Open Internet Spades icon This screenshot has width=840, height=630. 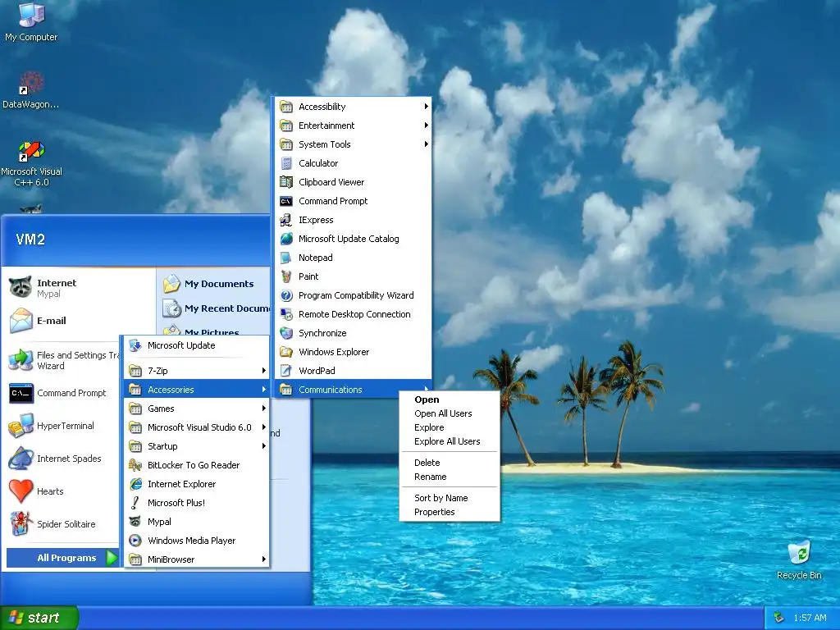click(21, 459)
